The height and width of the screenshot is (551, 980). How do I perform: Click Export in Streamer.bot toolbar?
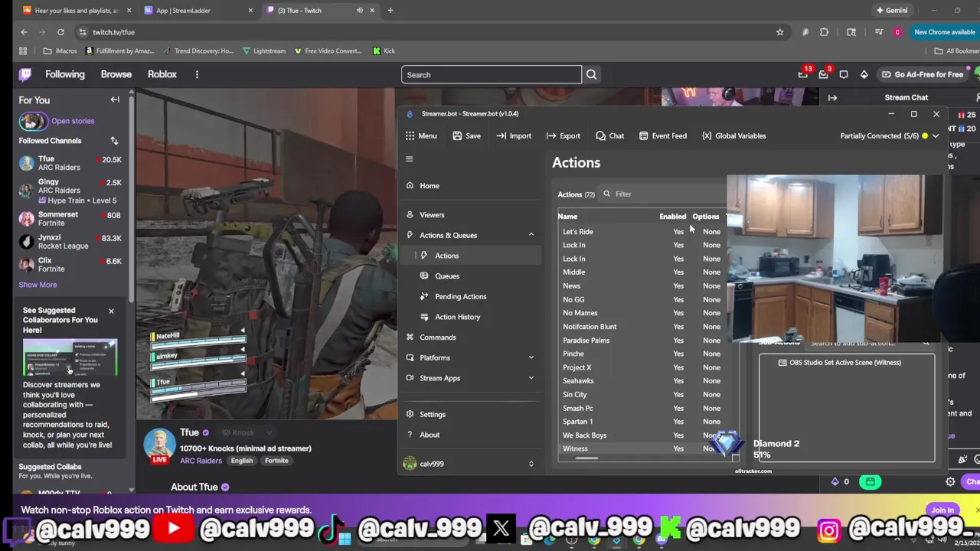click(x=563, y=135)
